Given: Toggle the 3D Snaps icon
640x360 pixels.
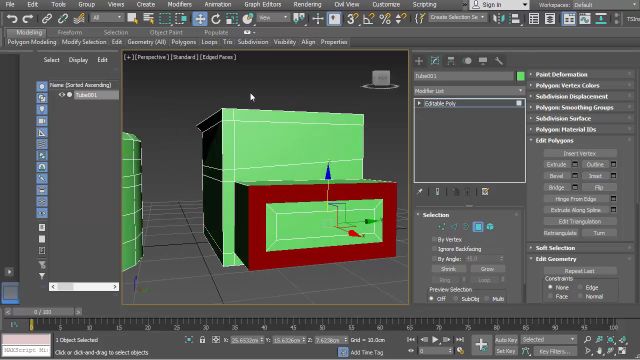Looking at the screenshot, I should coord(352,19).
